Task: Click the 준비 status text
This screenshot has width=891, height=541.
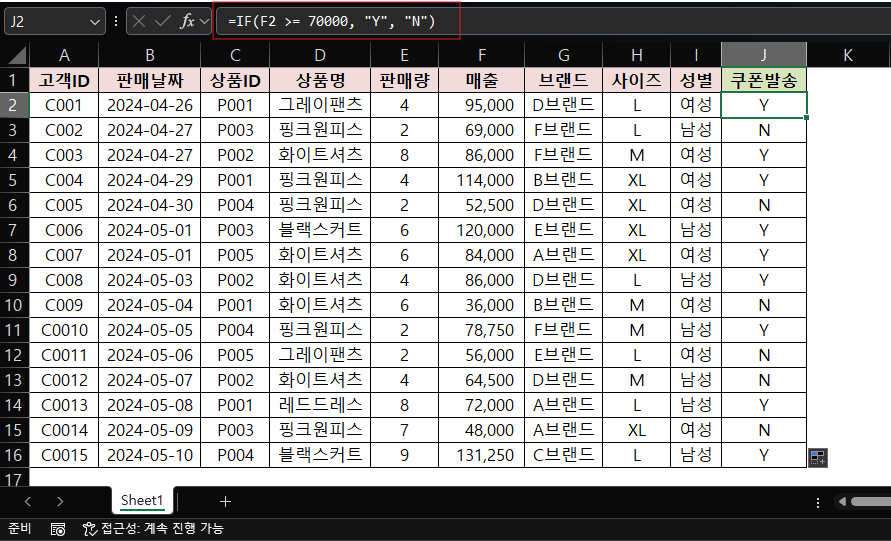Action: coord(19,529)
